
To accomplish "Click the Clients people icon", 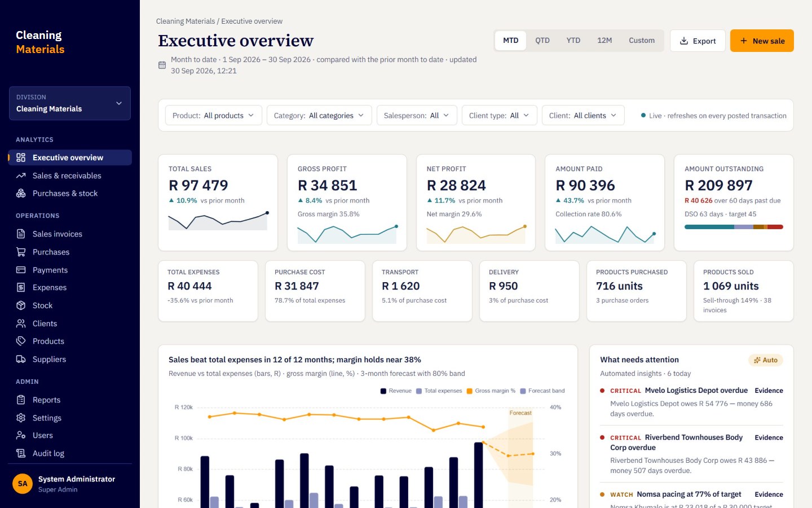I will coord(21,323).
